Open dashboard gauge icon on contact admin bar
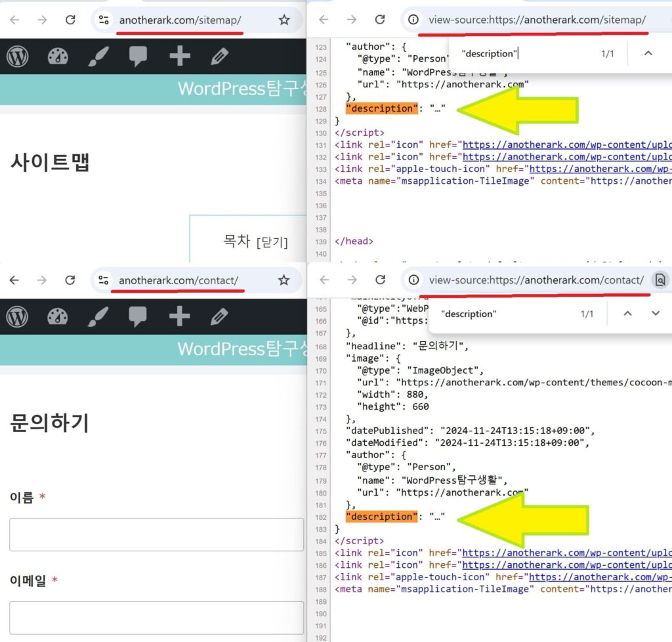The image size is (672, 642). coord(58,316)
